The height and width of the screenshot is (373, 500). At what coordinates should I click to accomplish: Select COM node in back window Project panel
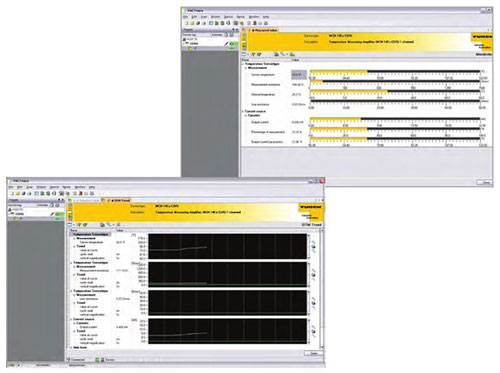tap(194, 44)
